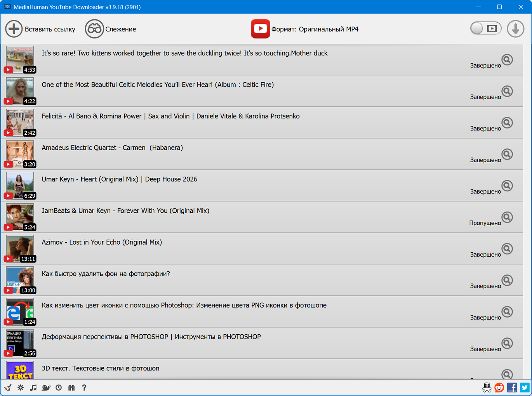
Task: Locate file for Как быстро удалить фон
Action: pos(507,280)
